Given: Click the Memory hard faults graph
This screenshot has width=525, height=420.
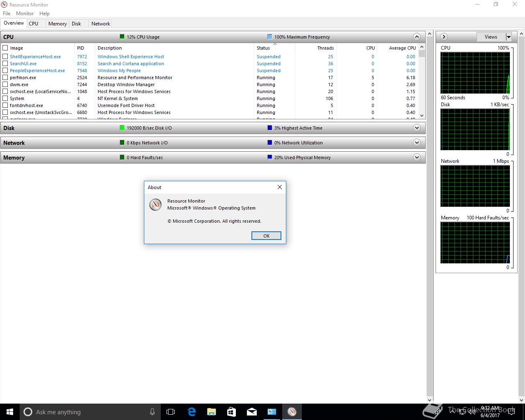Looking at the screenshot, I should [x=475, y=243].
